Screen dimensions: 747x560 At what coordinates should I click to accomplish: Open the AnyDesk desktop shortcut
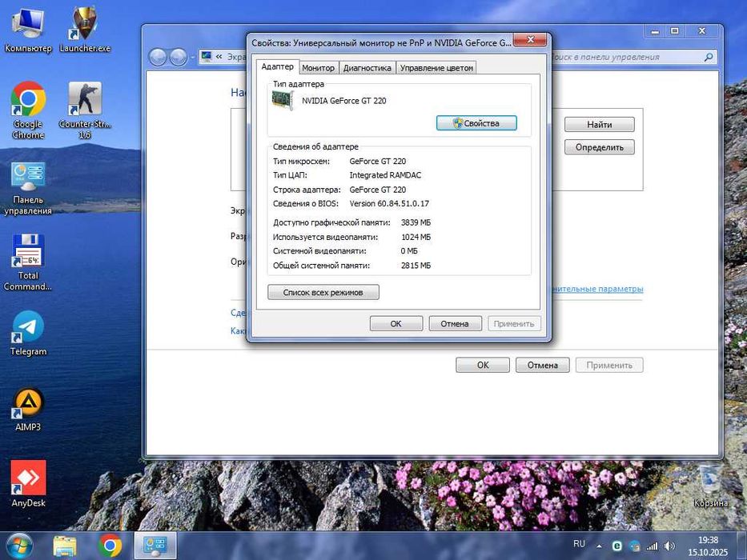tap(28, 483)
